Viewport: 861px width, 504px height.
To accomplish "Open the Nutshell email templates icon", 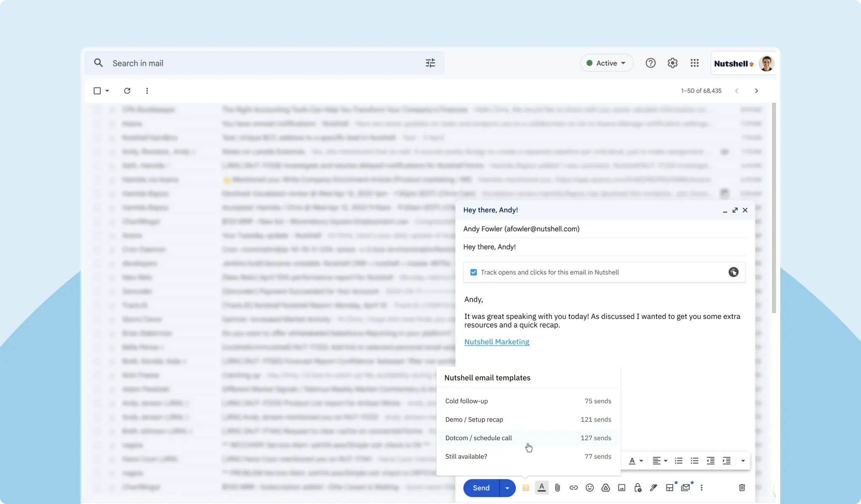I will tap(525, 488).
